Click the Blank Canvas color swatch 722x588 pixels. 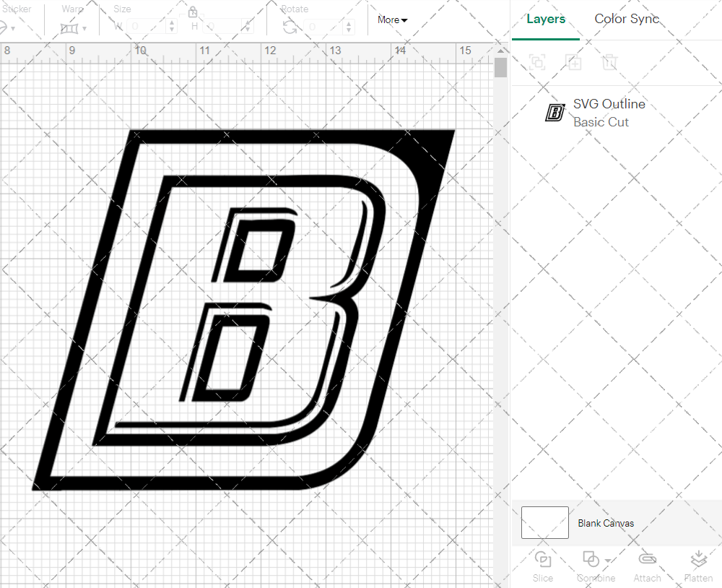click(544, 522)
